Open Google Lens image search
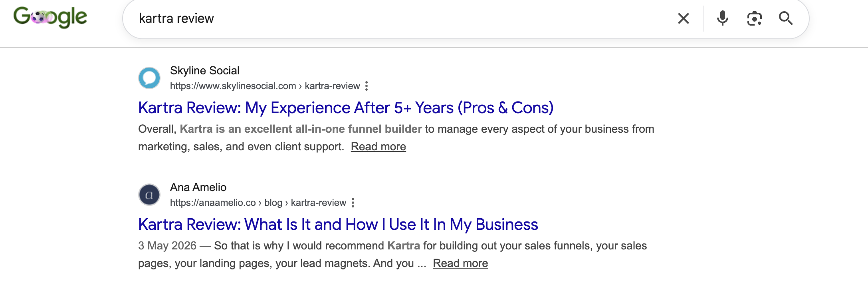868x291 pixels. point(754,18)
